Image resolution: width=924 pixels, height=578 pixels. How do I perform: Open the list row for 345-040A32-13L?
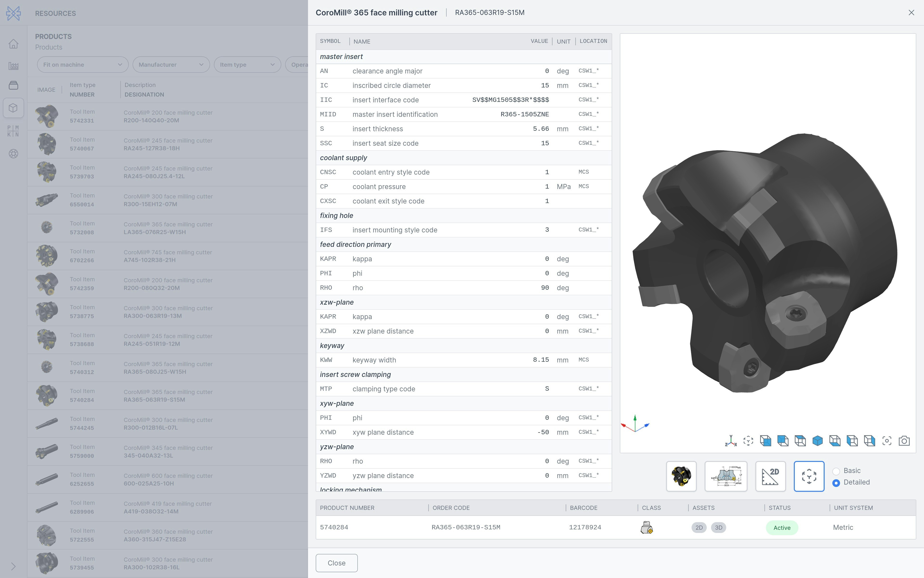168,452
